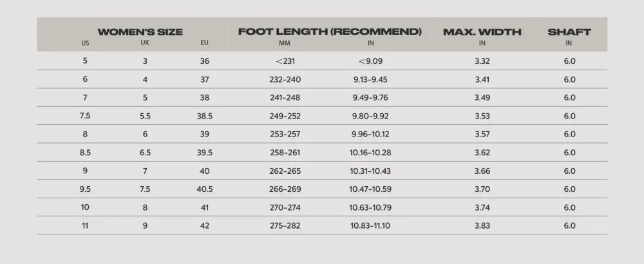The width and height of the screenshot is (644, 264).
Task: Select max width 3.53 value
Action: [482, 116]
